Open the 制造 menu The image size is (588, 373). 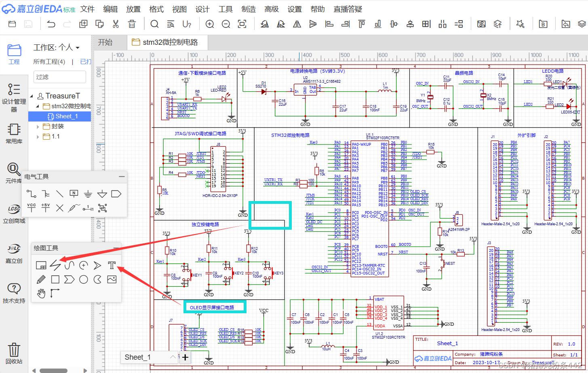248,9
